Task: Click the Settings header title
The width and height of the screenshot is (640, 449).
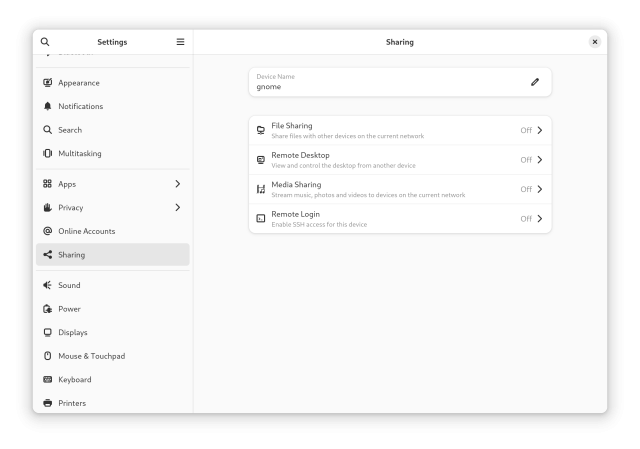Action: (112, 42)
